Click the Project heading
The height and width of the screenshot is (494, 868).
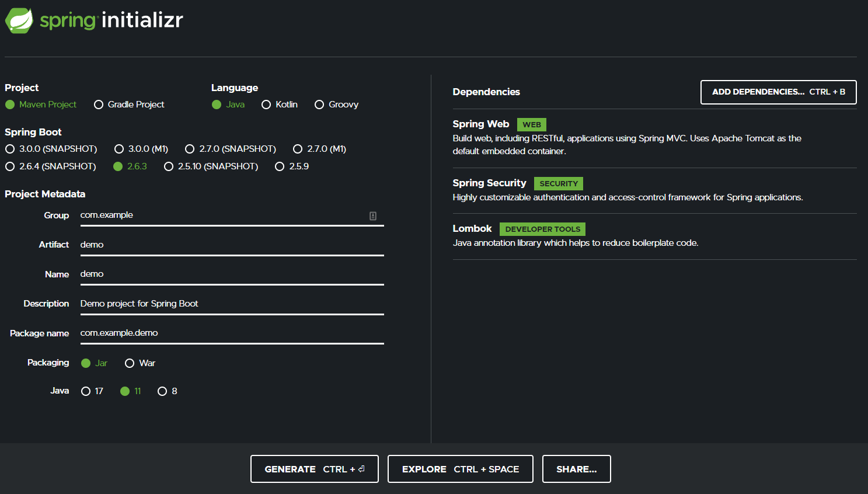click(22, 88)
